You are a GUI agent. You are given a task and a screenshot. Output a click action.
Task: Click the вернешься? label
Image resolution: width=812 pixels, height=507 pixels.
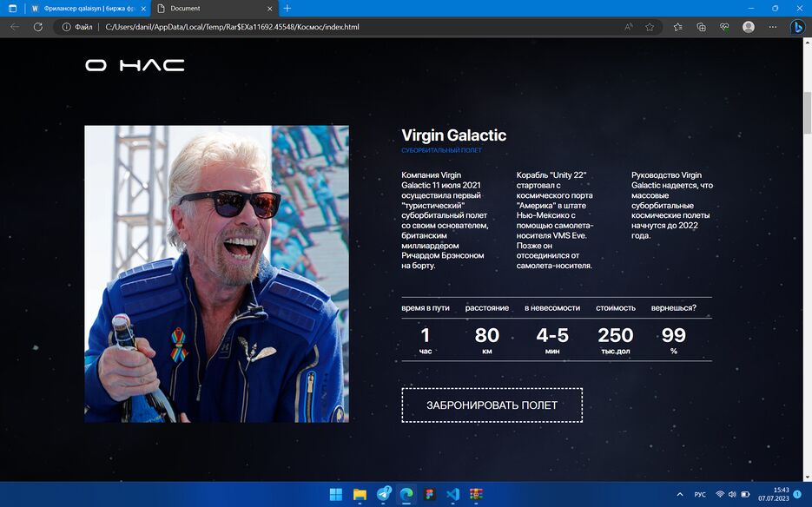[673, 307]
